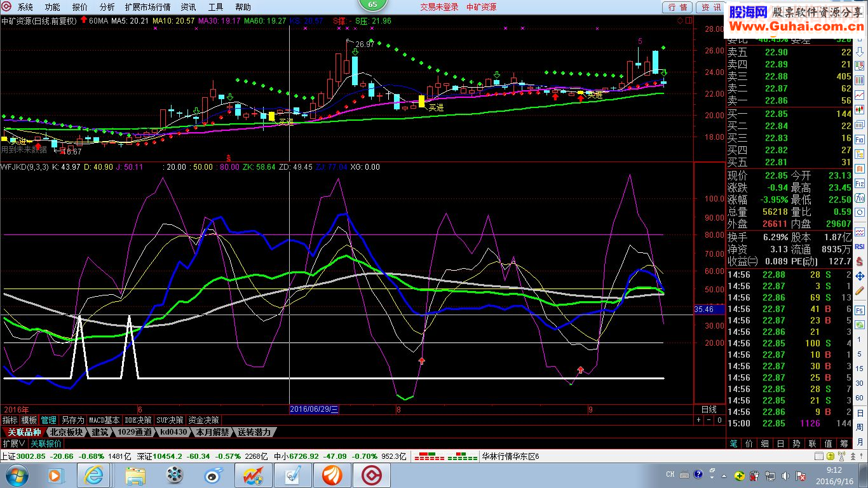Open the 帮助 menu
The image size is (868, 488).
pos(243,7)
